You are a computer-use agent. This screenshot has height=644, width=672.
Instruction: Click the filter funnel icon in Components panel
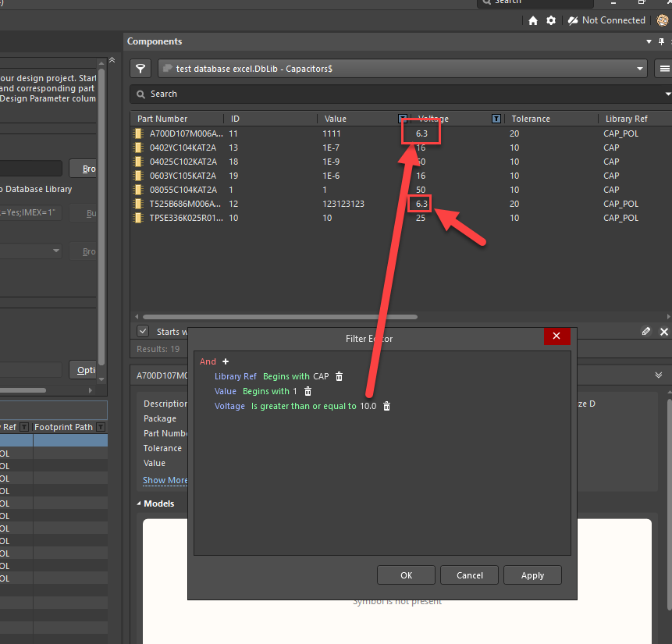tap(140, 69)
